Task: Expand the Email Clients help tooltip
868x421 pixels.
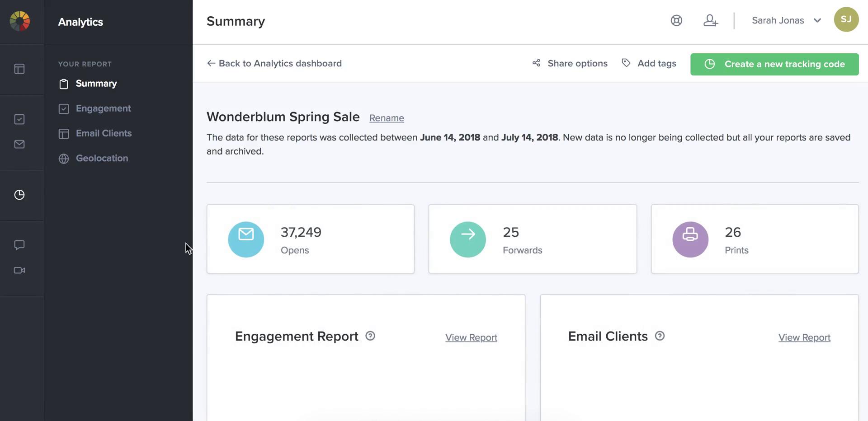Action: [660, 336]
